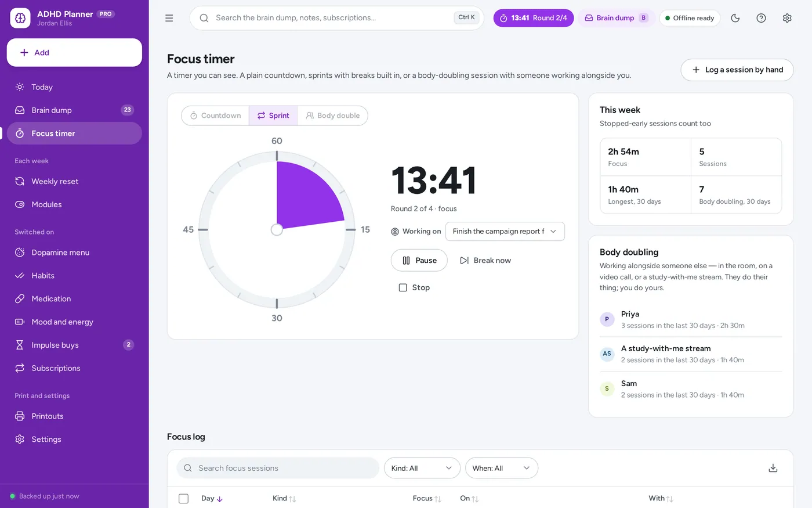Switch to Body double mode

click(333, 116)
